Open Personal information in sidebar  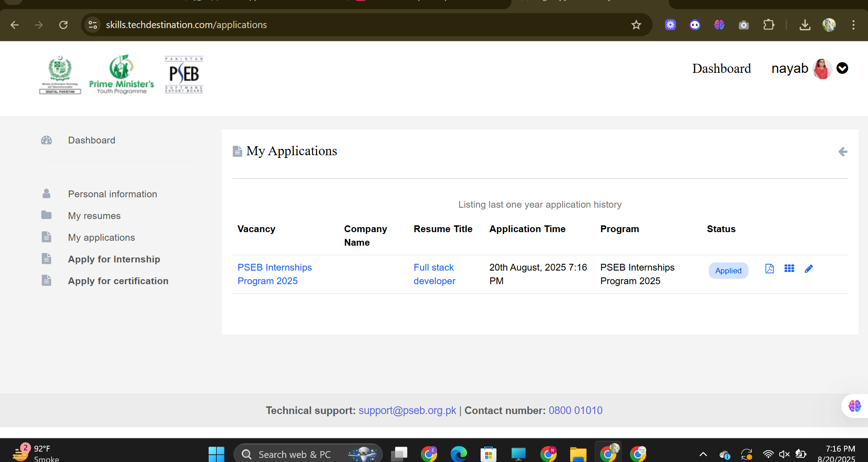click(x=112, y=194)
